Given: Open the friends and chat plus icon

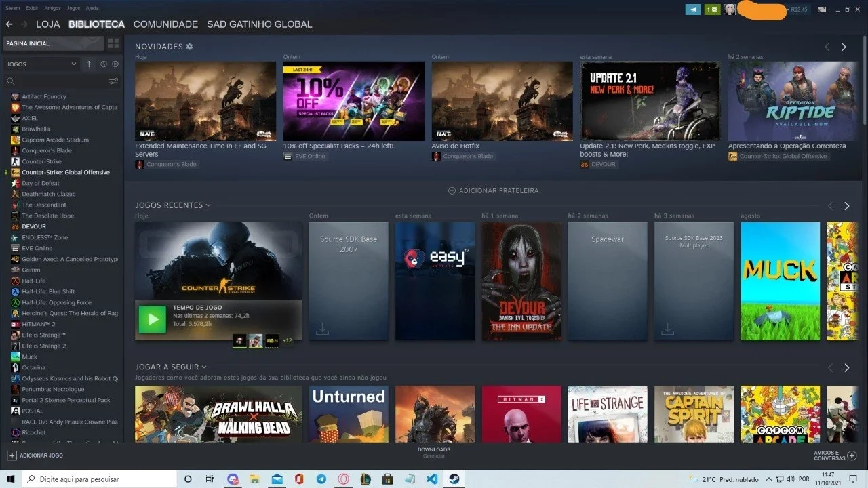Looking at the screenshot, I should (852, 455).
